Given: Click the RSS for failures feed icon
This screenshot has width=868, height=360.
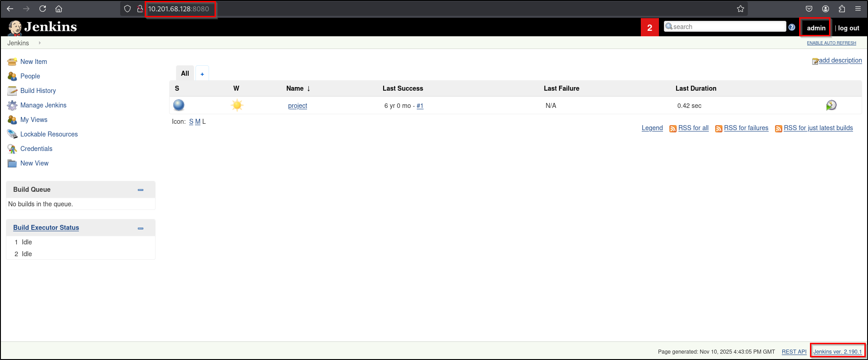Looking at the screenshot, I should click(719, 129).
